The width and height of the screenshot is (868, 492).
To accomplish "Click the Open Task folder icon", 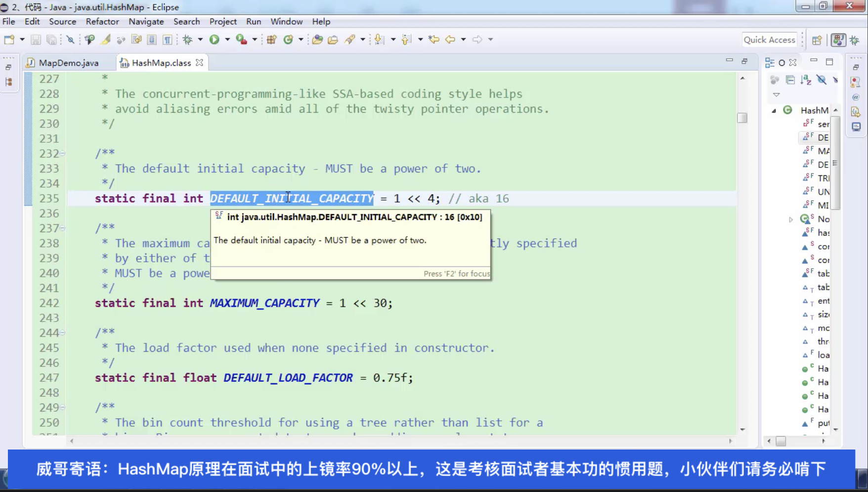I will coord(333,40).
